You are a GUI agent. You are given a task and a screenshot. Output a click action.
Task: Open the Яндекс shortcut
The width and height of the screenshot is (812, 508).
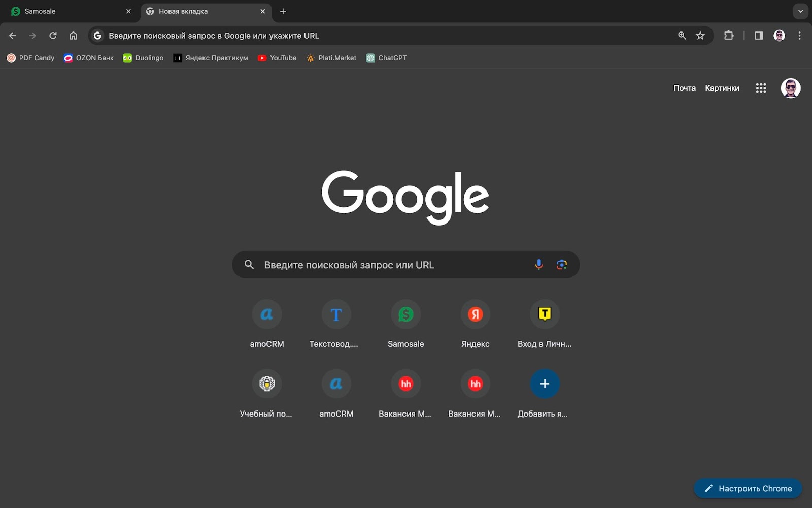(x=475, y=324)
